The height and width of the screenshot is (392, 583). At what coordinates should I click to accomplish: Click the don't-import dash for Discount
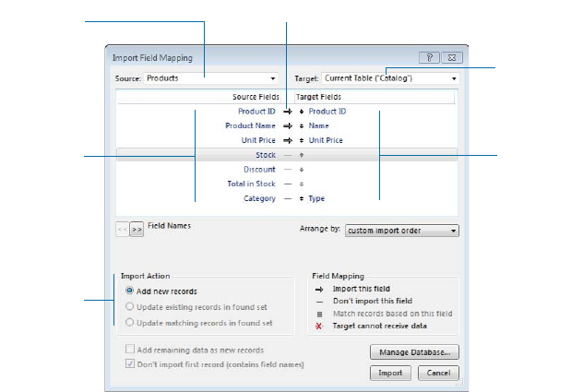287,170
